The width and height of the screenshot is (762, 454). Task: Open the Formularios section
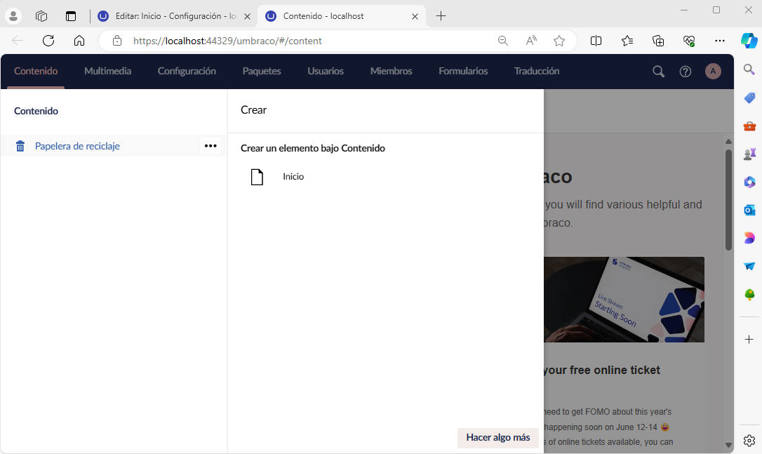tap(463, 71)
